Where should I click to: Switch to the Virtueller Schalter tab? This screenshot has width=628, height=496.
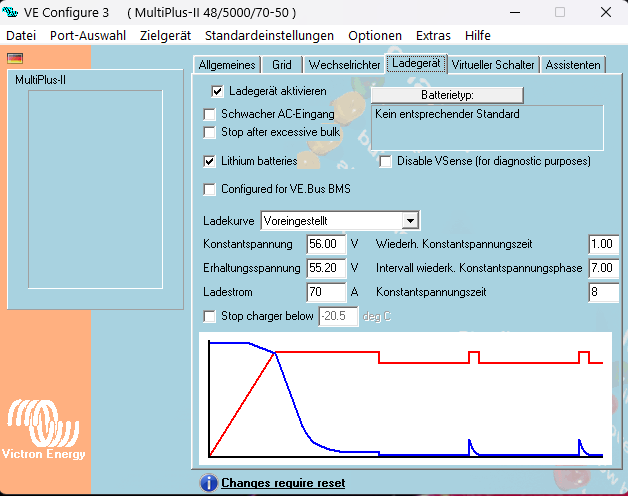(x=493, y=65)
